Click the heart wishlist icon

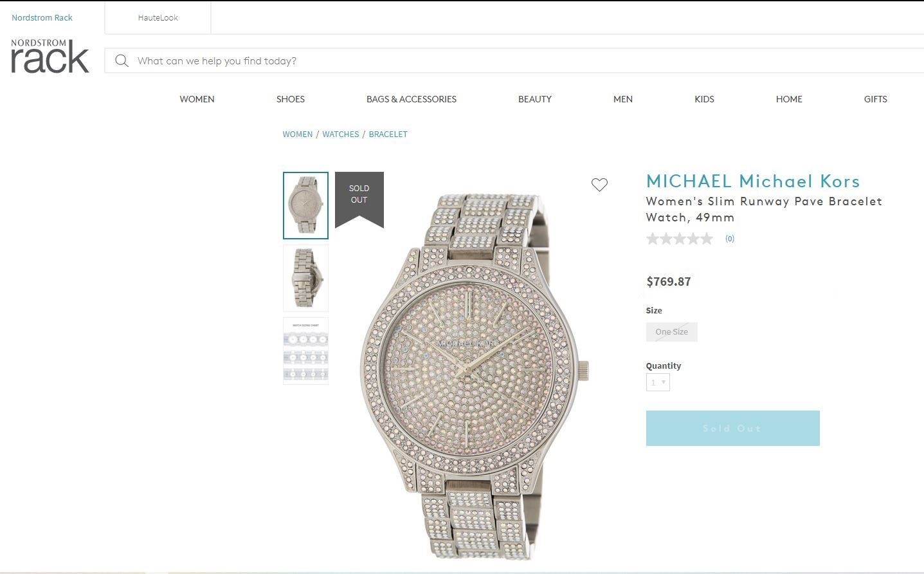(x=599, y=185)
